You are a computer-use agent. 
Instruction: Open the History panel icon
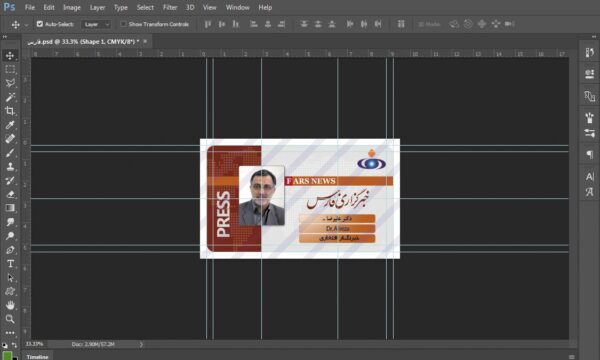point(589,52)
